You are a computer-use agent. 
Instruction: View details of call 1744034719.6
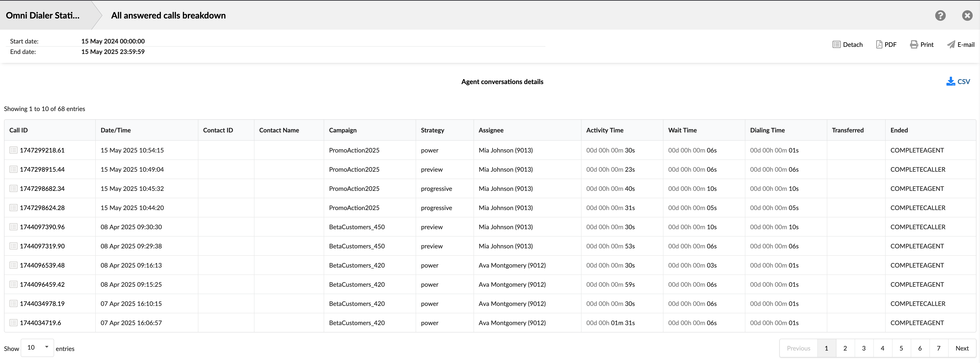[13, 323]
